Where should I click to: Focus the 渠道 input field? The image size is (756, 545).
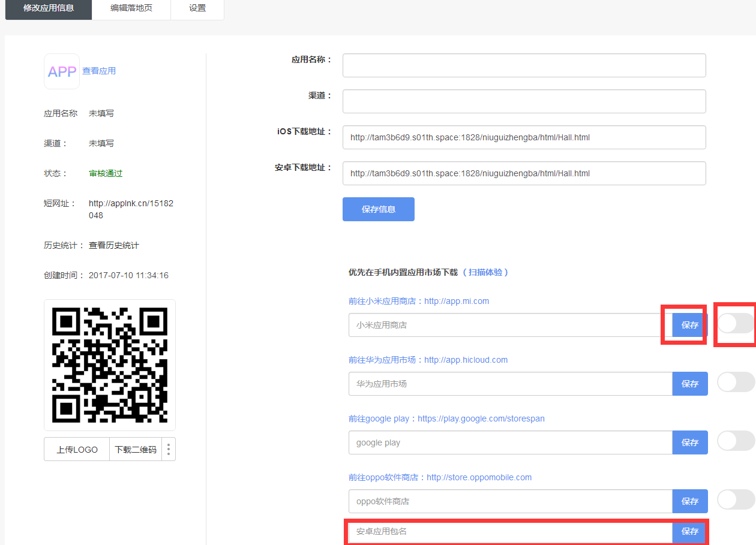(x=524, y=101)
